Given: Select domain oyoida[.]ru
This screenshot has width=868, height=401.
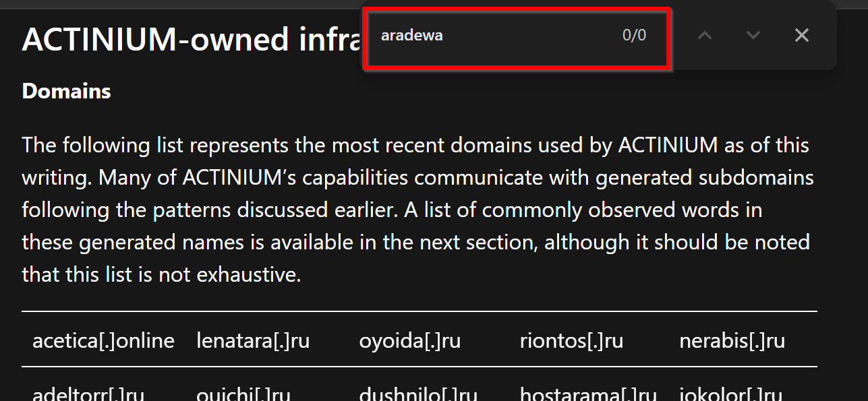Looking at the screenshot, I should point(410,341).
